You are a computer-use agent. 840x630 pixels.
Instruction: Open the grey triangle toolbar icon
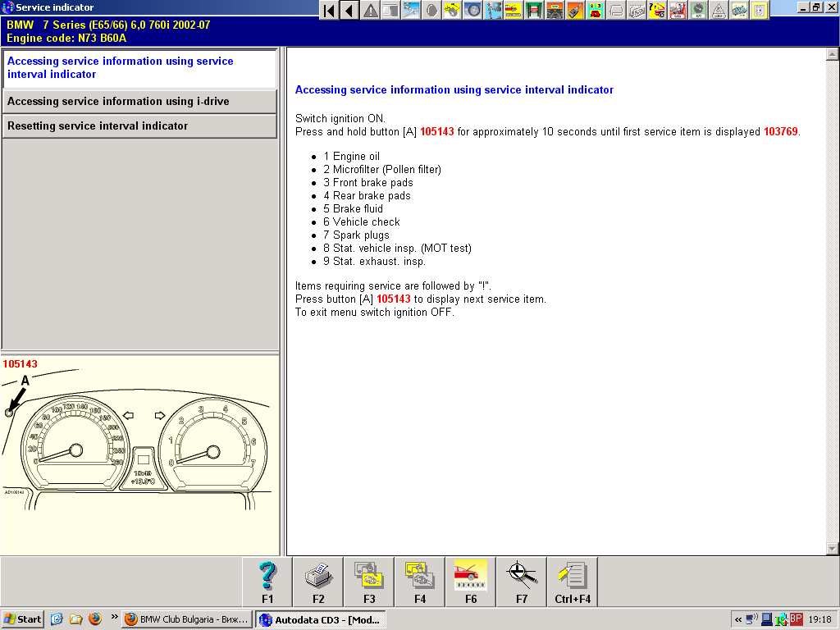coord(719,10)
